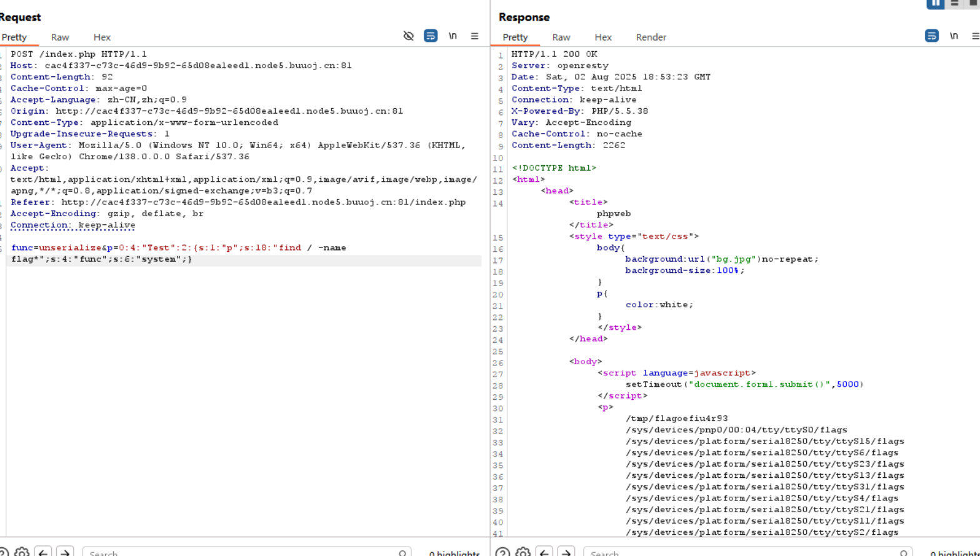Click the ttyS15/flags path line
Viewport: 980px width, 556px height.
click(765, 441)
